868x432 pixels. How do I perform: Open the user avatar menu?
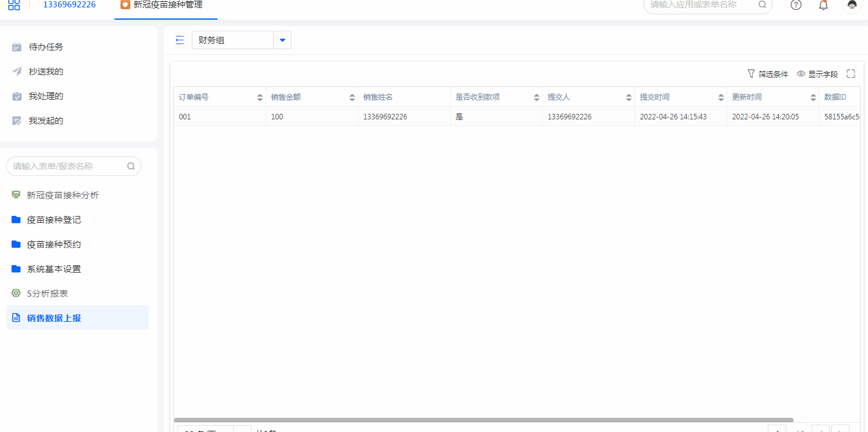click(851, 5)
